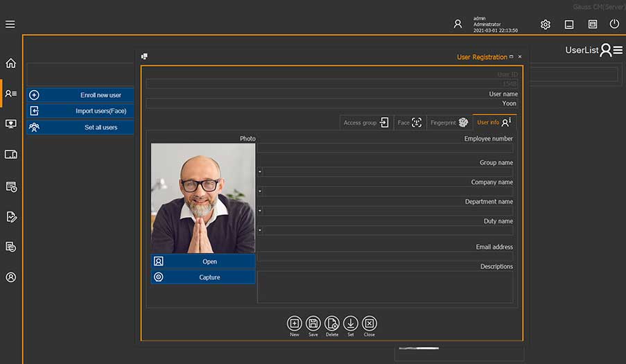The width and height of the screenshot is (626, 364).
Task: Click Open photo button
Action: click(x=203, y=261)
